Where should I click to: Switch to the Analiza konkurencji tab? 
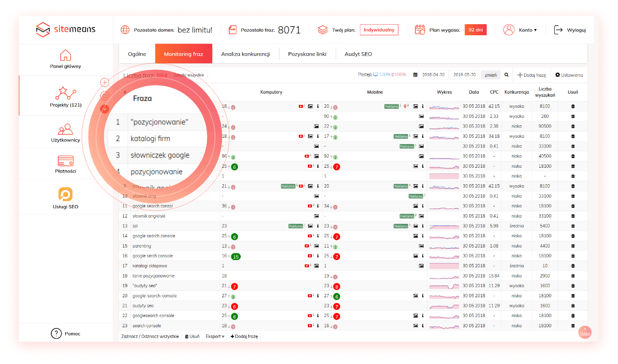point(245,54)
